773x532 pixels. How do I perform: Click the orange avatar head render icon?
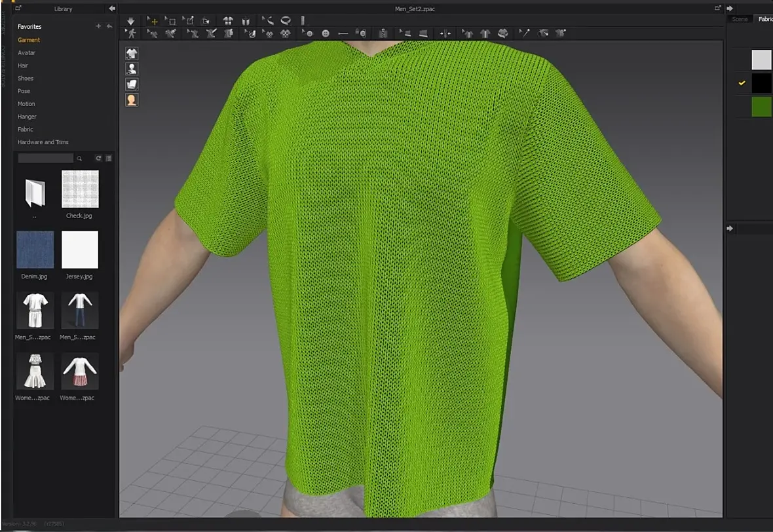pos(132,100)
